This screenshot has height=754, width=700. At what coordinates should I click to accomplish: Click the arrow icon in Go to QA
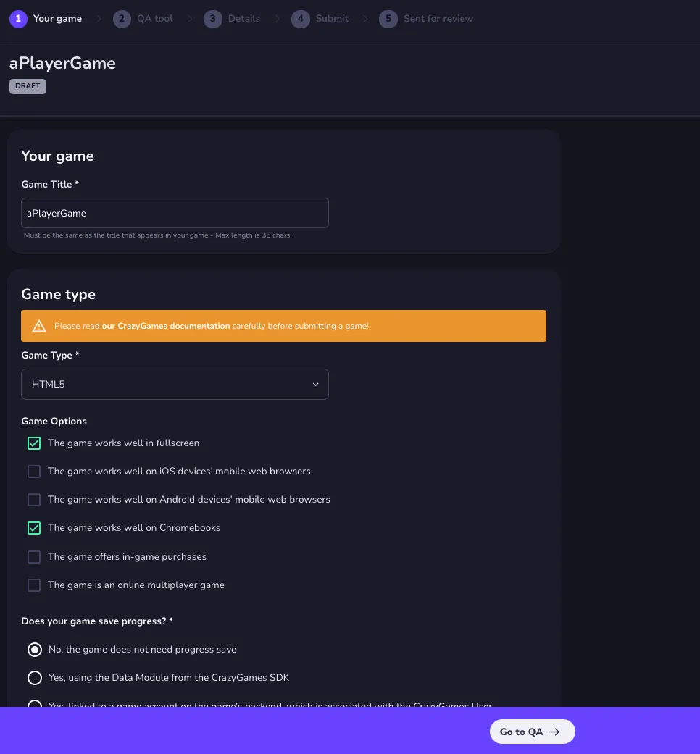554,732
